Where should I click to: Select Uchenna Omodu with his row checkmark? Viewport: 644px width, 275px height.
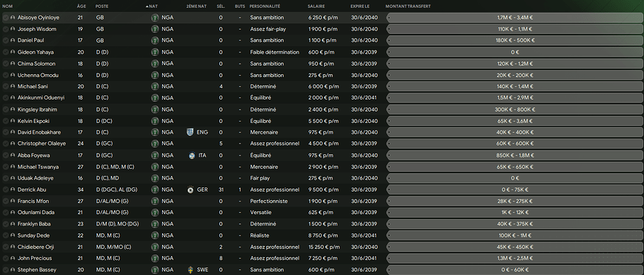pos(6,75)
